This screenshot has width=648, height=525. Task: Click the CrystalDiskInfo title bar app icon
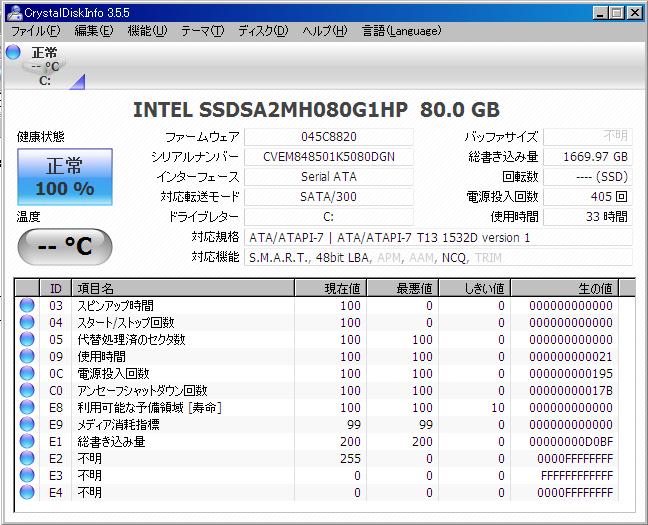click(14, 13)
